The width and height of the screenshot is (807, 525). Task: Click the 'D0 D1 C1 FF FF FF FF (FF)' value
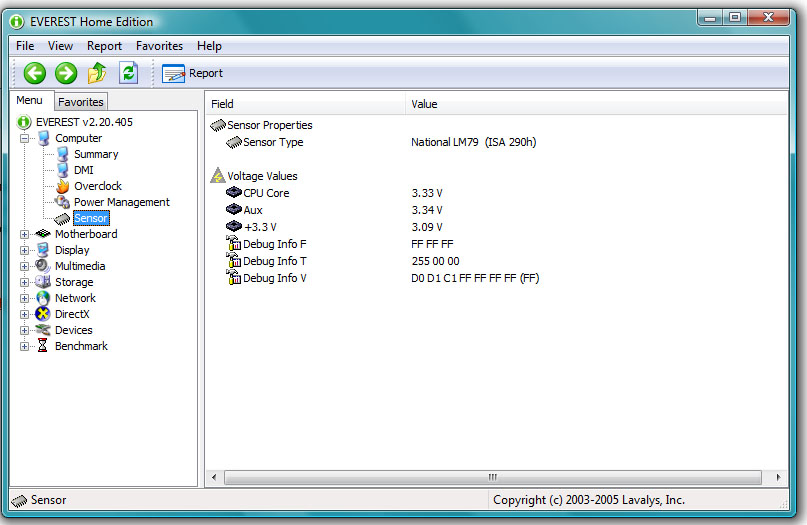[475, 278]
